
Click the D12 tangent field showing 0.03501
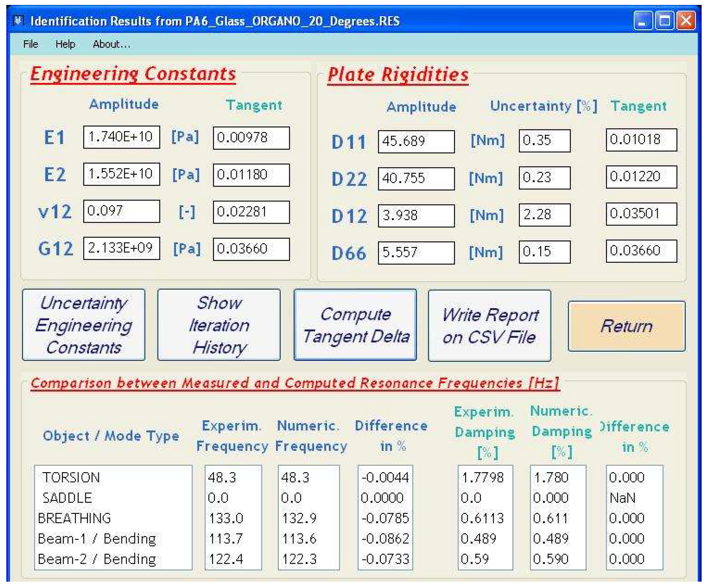pos(641,214)
